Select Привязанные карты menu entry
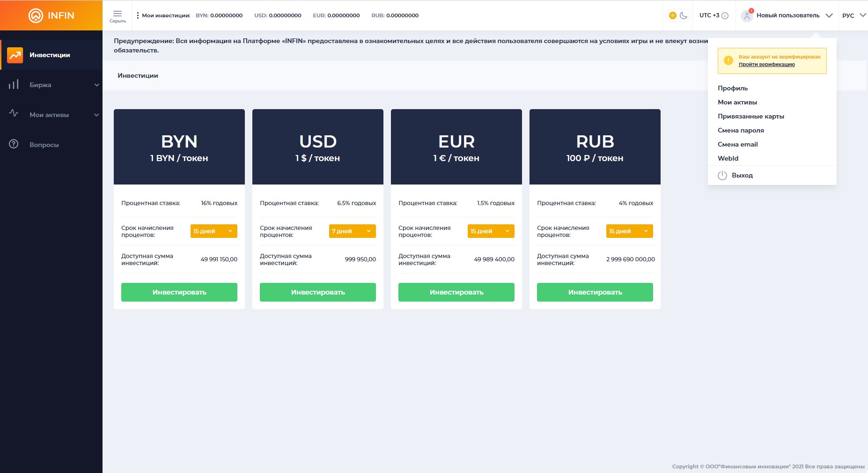 coord(751,116)
